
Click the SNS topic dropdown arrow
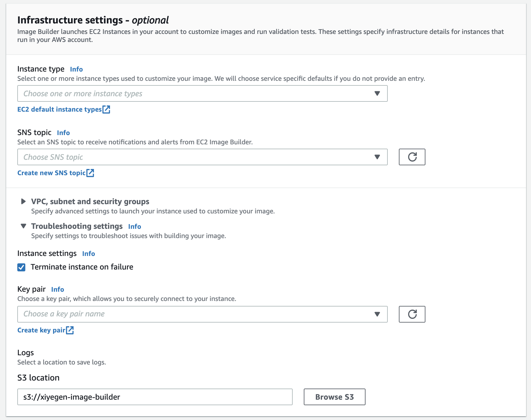[x=377, y=157]
